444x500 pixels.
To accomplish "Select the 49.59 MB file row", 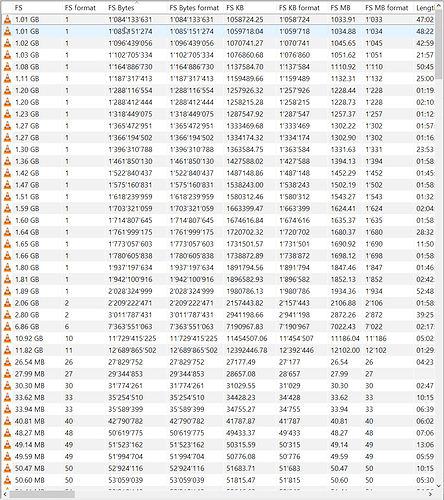I will tap(218, 457).
